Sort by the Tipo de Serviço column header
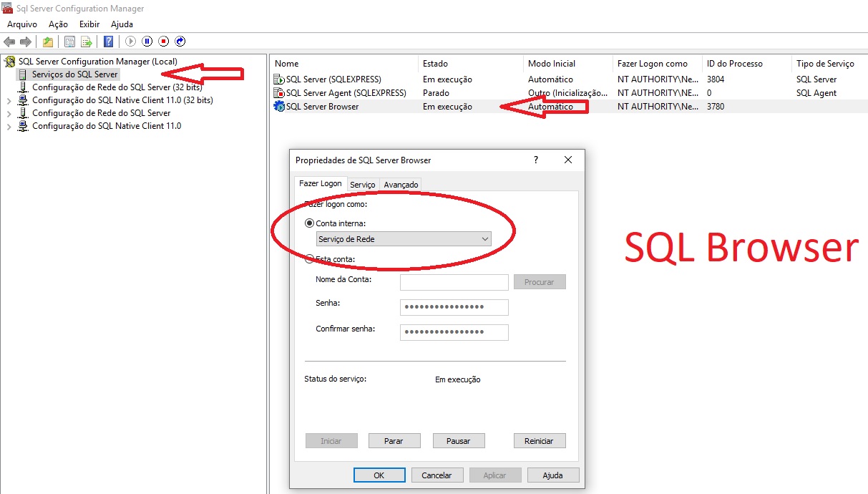 [830, 64]
